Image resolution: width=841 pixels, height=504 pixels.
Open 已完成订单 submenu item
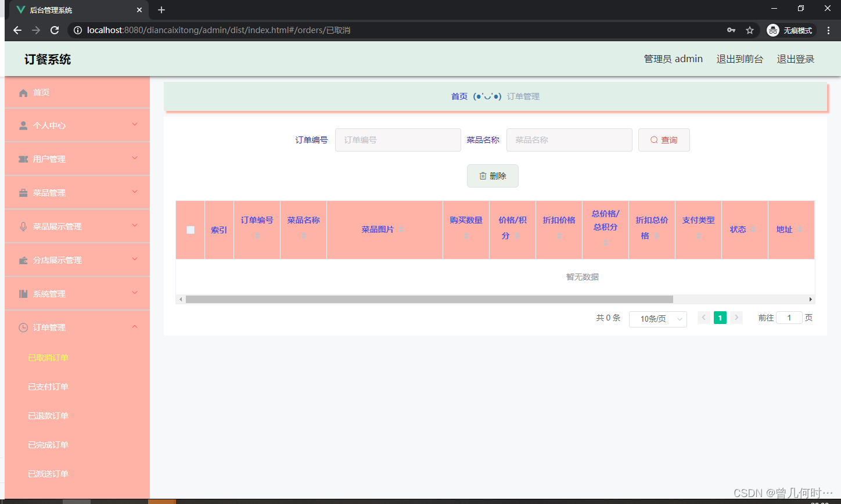(x=48, y=445)
